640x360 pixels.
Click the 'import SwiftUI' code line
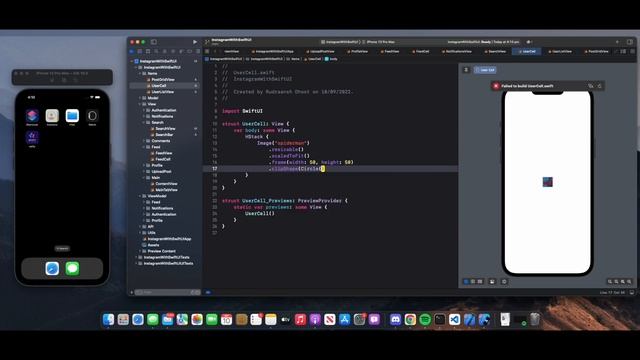[x=242, y=111]
